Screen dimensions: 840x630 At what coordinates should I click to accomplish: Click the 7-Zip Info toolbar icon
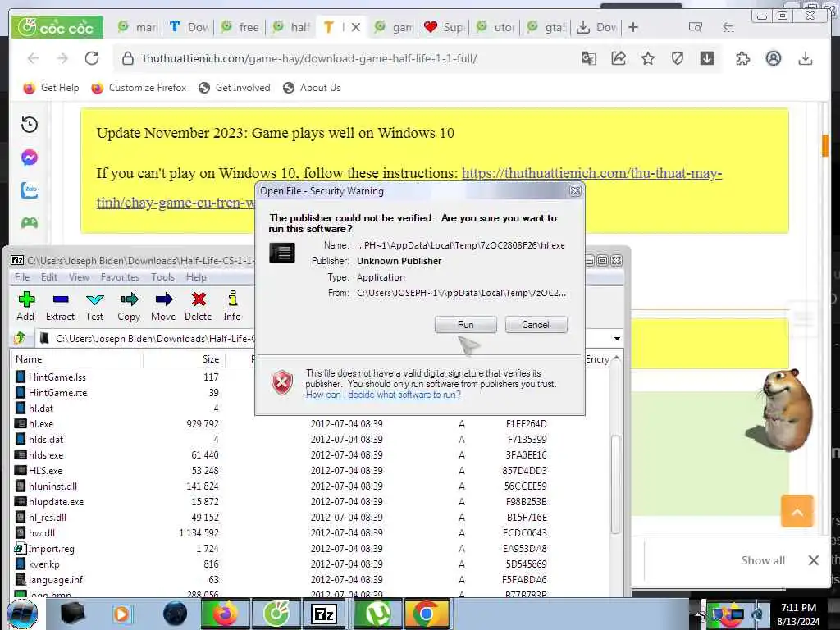click(232, 307)
